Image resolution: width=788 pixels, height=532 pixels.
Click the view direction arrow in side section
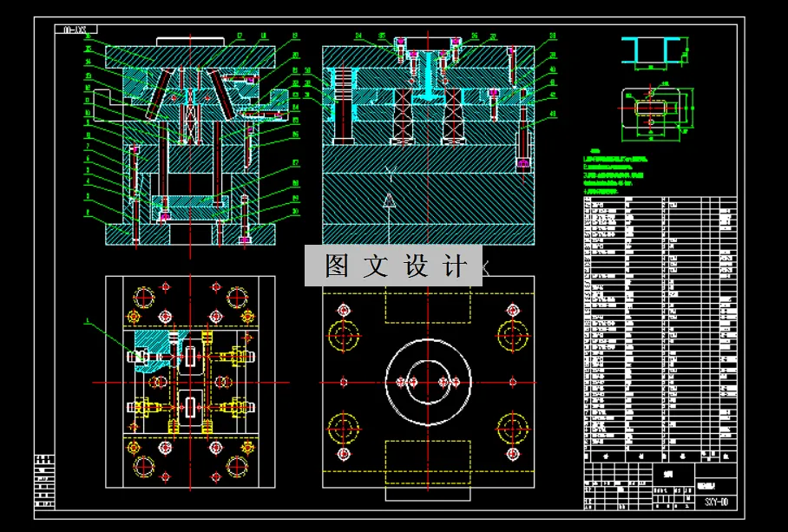[x=389, y=200]
